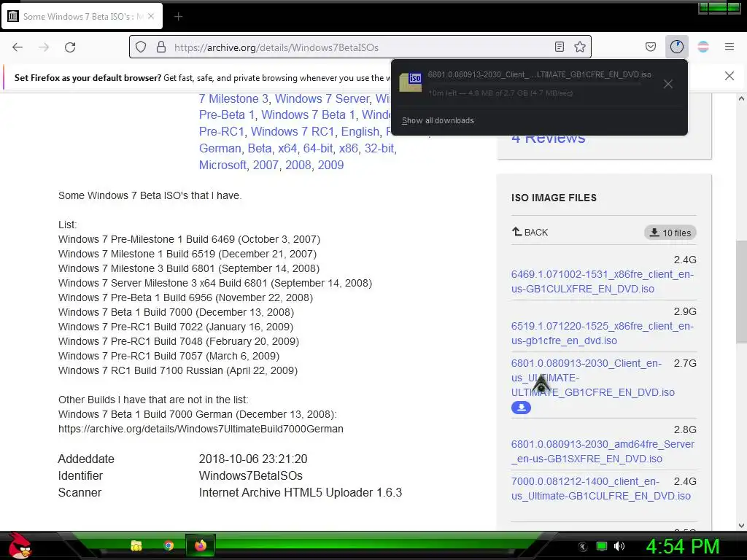
Task: Dismiss the default browser notification bar
Action: tap(729, 76)
